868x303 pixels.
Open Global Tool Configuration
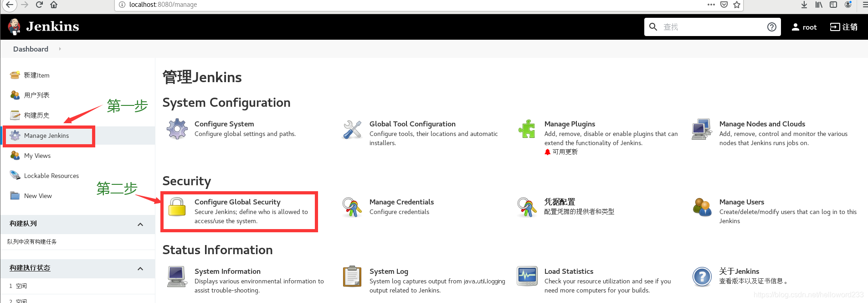412,124
